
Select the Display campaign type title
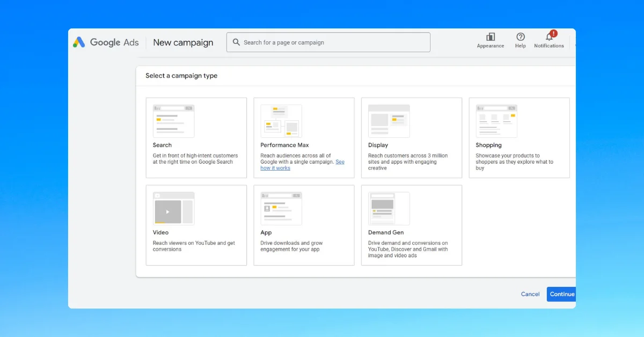[378, 145]
